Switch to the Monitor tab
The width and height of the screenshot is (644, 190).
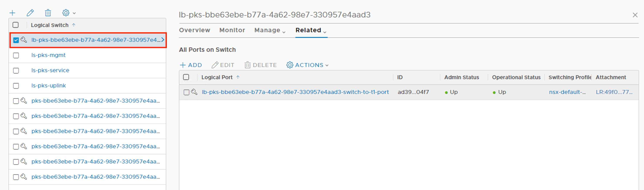[x=232, y=30]
